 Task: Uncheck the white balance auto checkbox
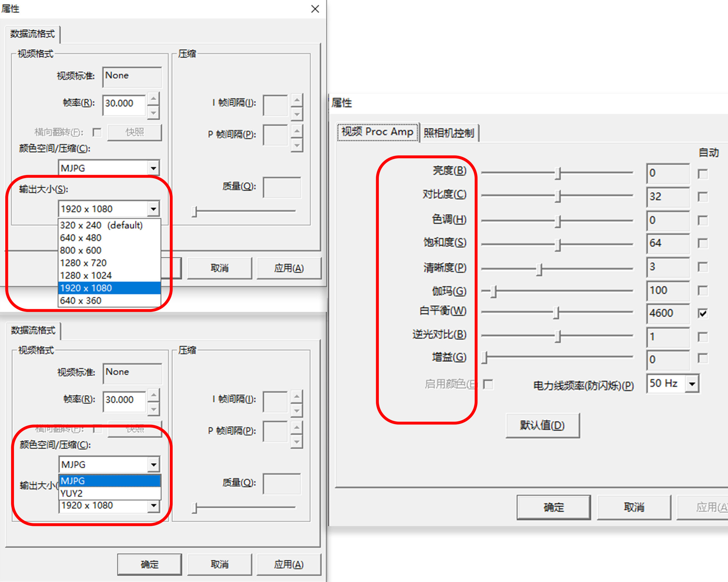point(703,313)
